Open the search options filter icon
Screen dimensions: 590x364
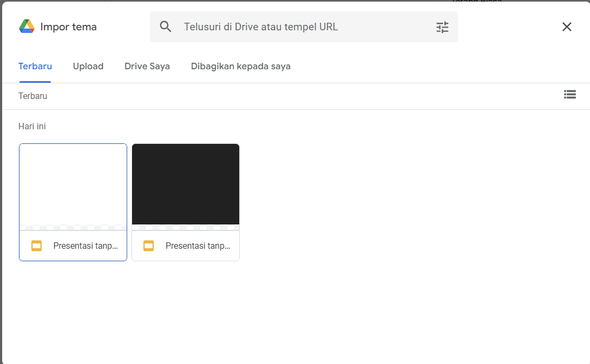(442, 26)
